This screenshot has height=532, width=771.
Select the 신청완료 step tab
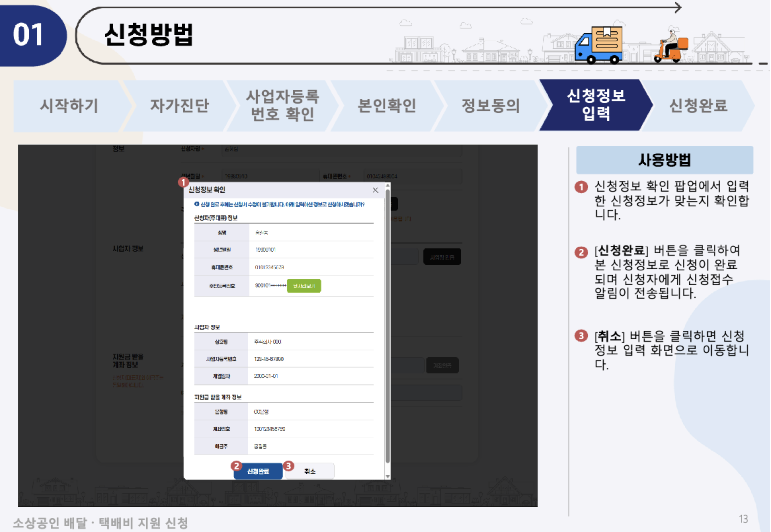[698, 106]
